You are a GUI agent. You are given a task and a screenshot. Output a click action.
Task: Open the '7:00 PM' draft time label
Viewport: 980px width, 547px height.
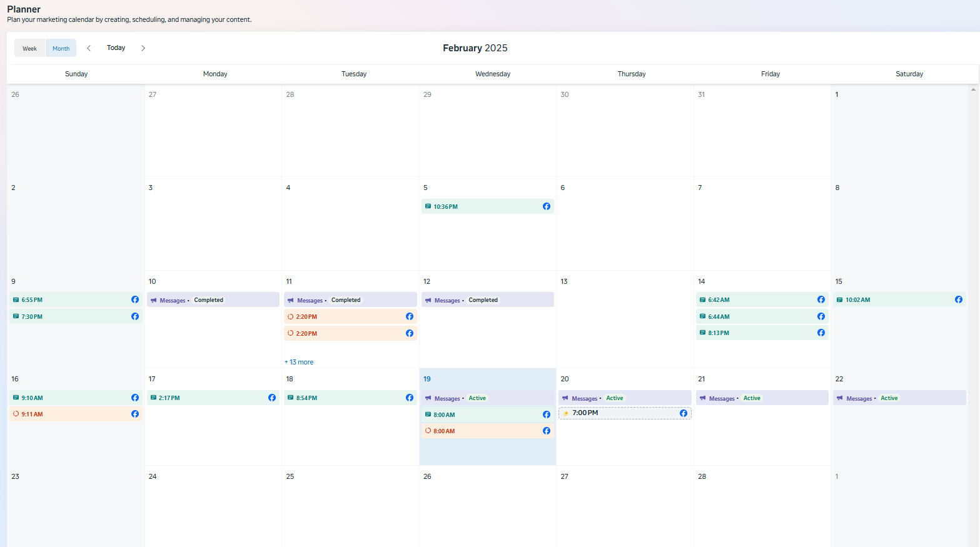(585, 413)
